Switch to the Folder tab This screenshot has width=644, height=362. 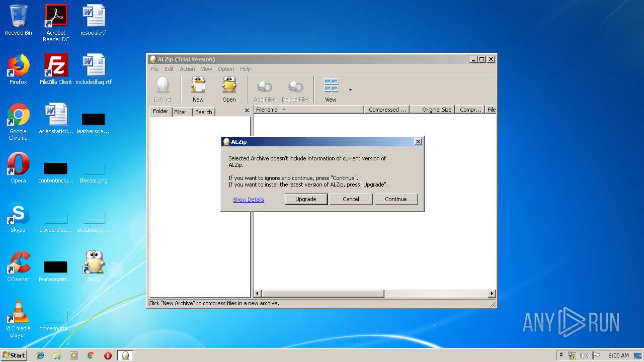161,112
